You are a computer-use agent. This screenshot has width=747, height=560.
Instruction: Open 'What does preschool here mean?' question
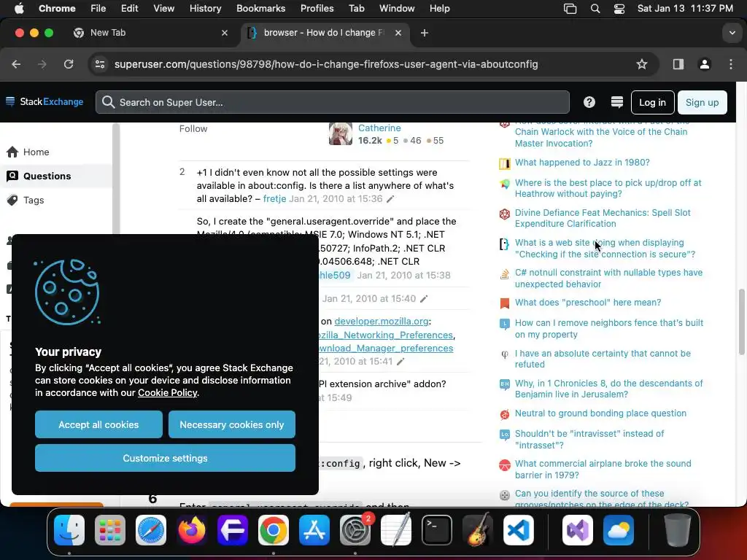pyautogui.click(x=588, y=303)
